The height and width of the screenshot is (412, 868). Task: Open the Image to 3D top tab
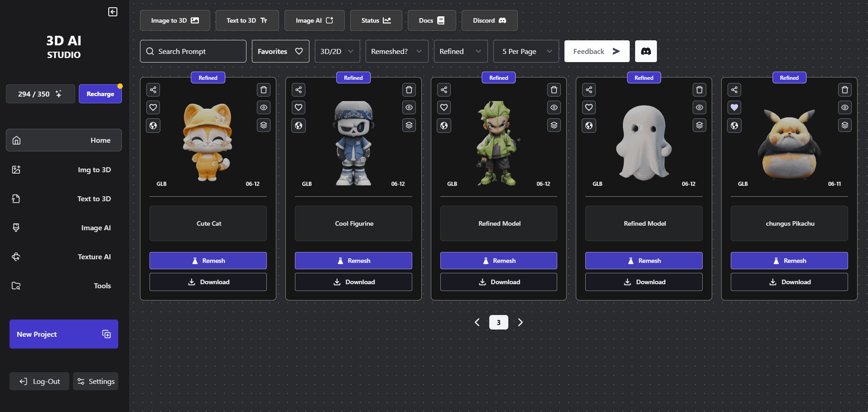pos(175,20)
